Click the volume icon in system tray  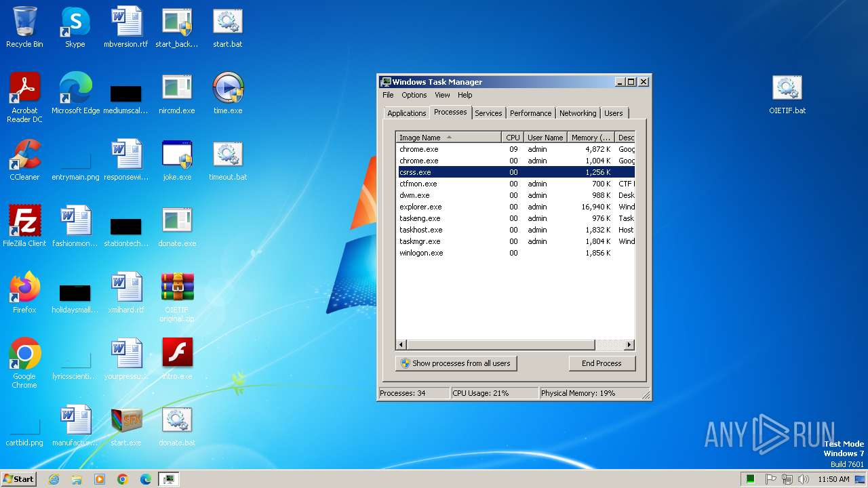pyautogui.click(x=804, y=479)
